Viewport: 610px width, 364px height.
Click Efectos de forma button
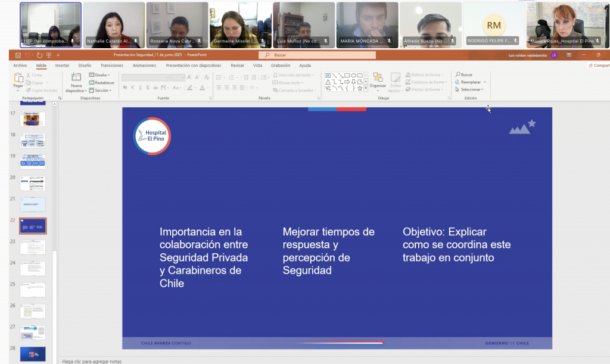click(423, 89)
